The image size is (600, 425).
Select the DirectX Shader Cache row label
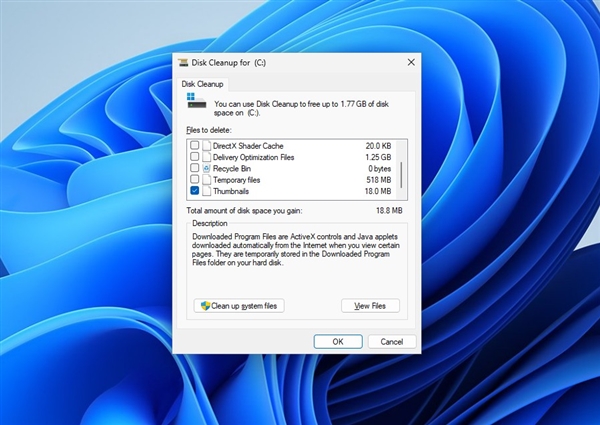click(x=248, y=146)
